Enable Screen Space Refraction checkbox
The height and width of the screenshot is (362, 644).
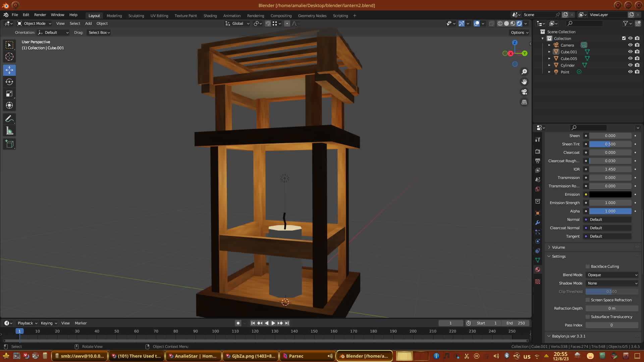coord(588,300)
